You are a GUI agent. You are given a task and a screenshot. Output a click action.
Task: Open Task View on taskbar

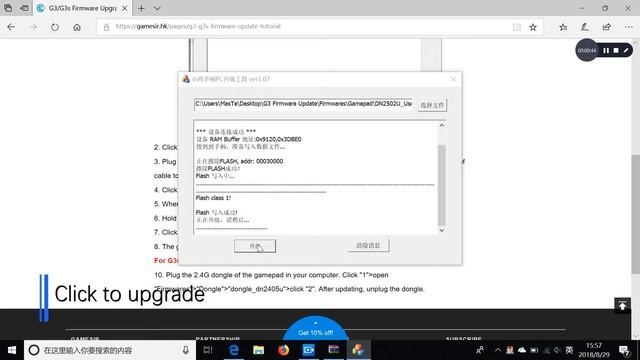click(x=208, y=350)
